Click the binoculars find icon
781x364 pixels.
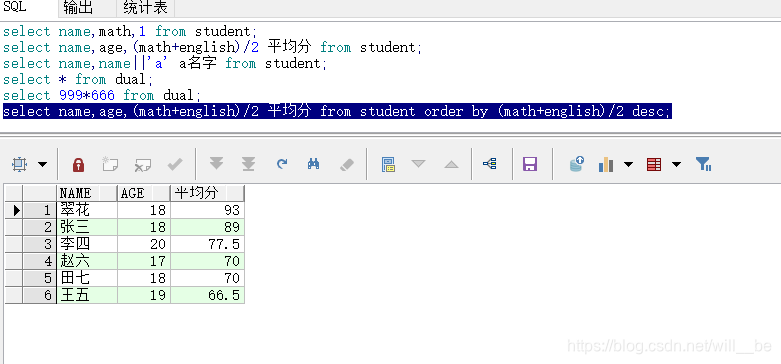point(313,163)
